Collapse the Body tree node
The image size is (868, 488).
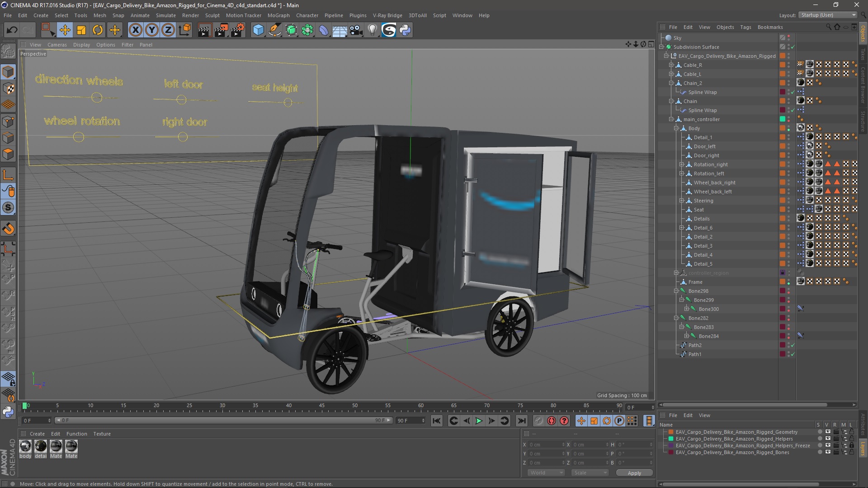676,128
